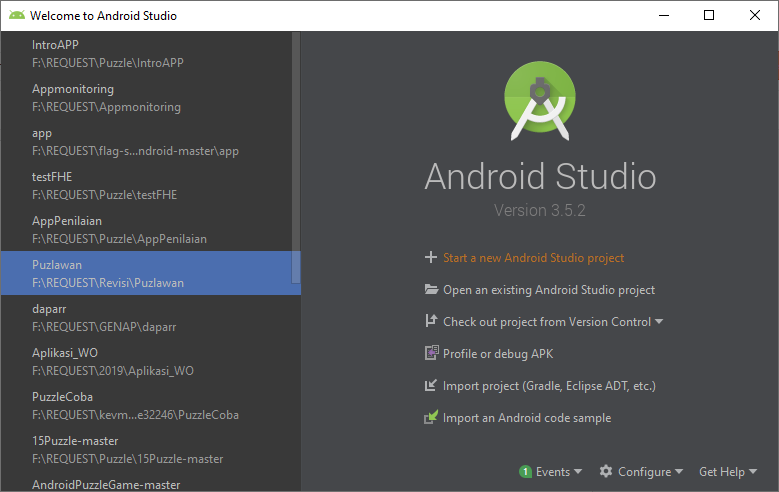779x492 pixels.
Task: Click the Import project arrow icon
Action: pos(431,385)
